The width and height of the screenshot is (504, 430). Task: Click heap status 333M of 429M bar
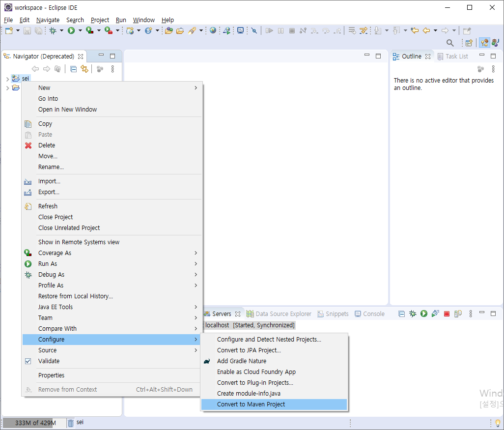[x=34, y=423]
